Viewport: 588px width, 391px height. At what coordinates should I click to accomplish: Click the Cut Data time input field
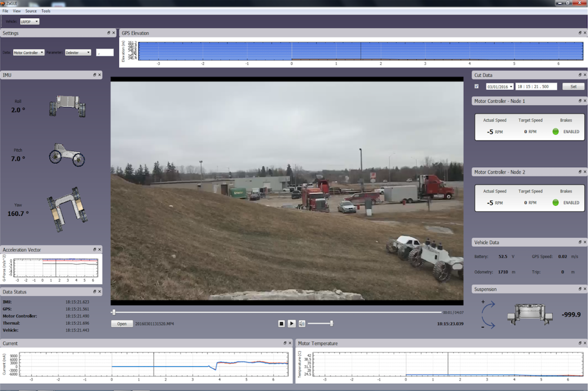536,86
